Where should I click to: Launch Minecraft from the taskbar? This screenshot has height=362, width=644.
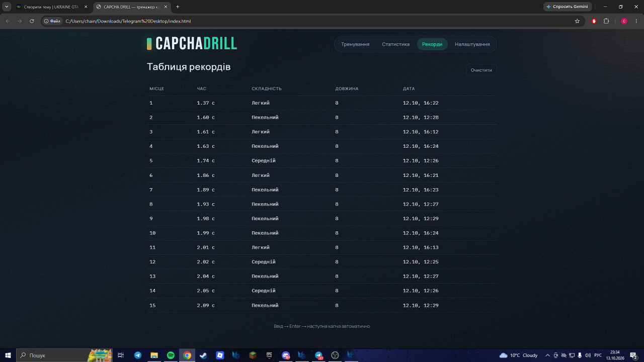point(253,355)
